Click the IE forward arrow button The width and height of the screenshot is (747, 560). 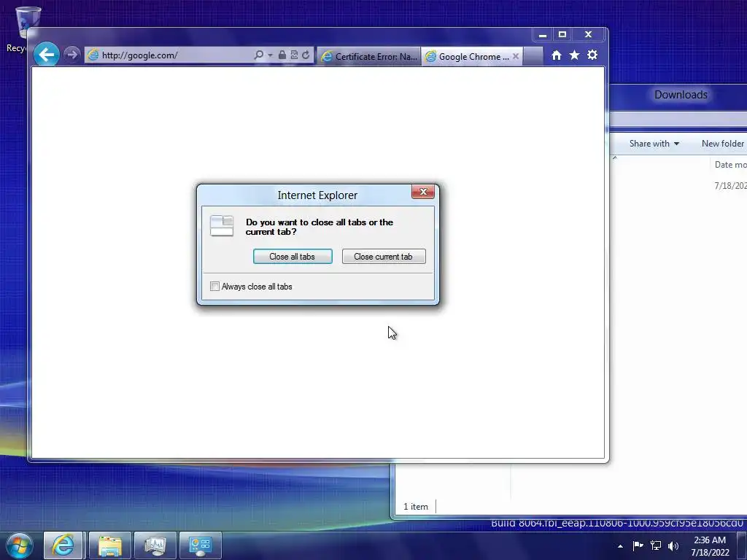(x=72, y=55)
